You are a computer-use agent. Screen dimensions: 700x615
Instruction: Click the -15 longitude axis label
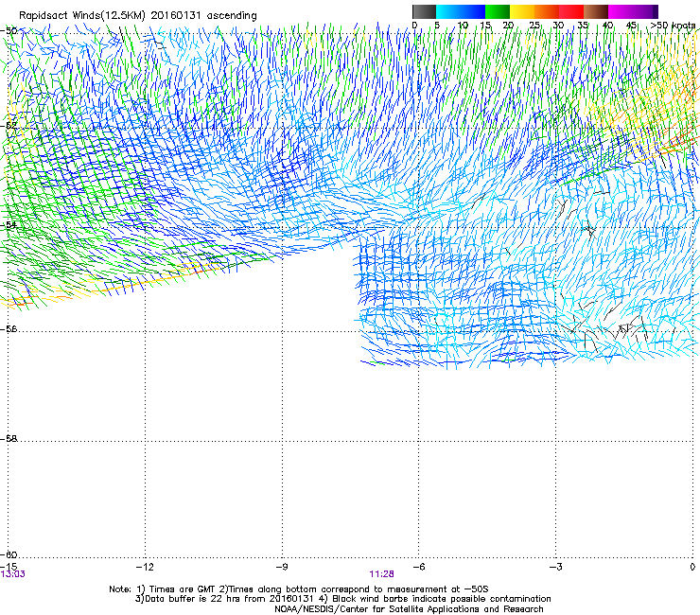click(9, 567)
